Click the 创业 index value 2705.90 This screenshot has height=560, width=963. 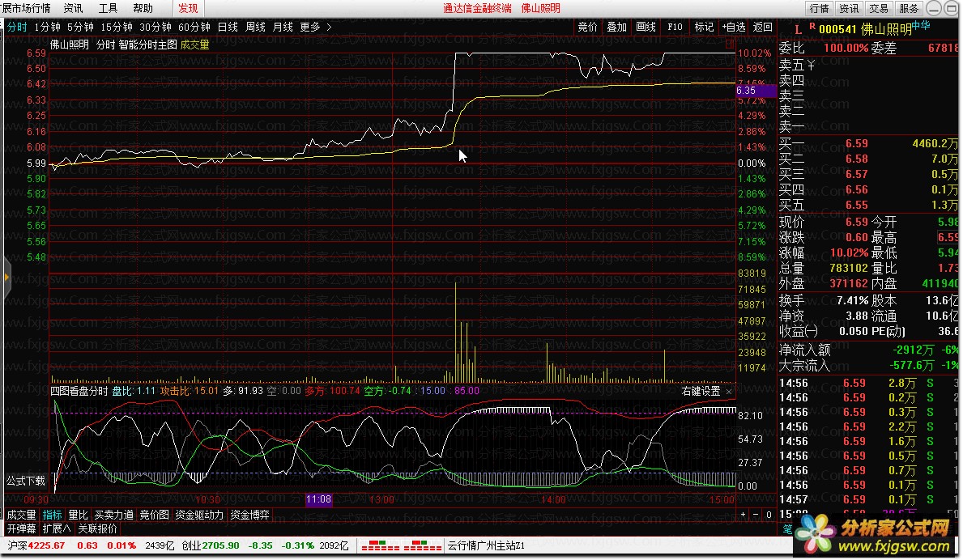click(x=220, y=546)
